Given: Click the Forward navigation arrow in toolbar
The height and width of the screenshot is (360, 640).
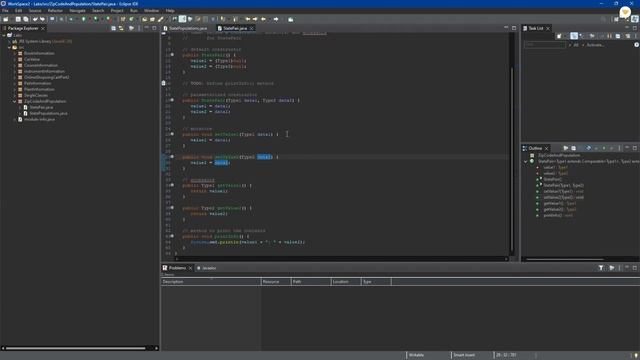Looking at the screenshot, I should coord(276,19).
